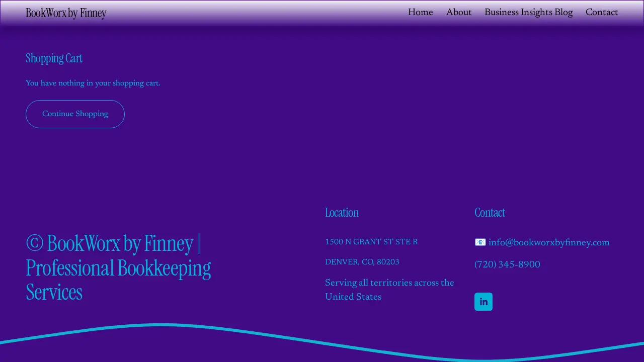Click the BookWorx by Finney site title
Screen dimensions: 644x362
pyautogui.click(x=66, y=13)
